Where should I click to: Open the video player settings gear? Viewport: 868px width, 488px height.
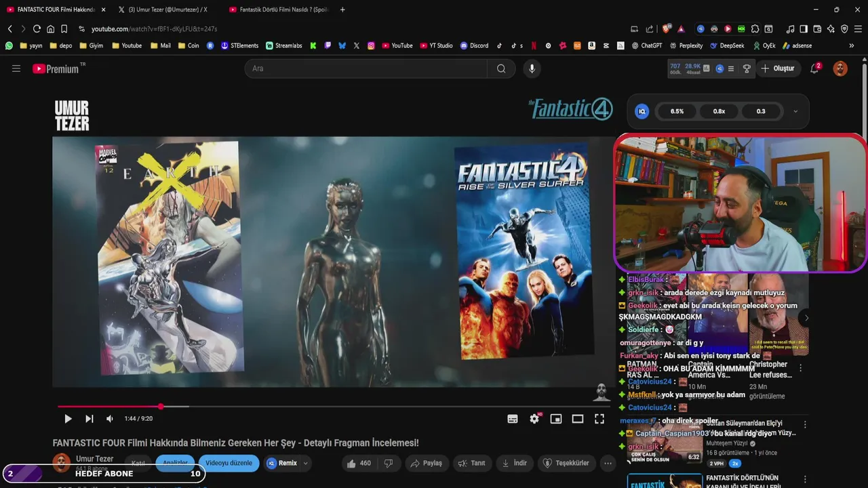click(534, 419)
